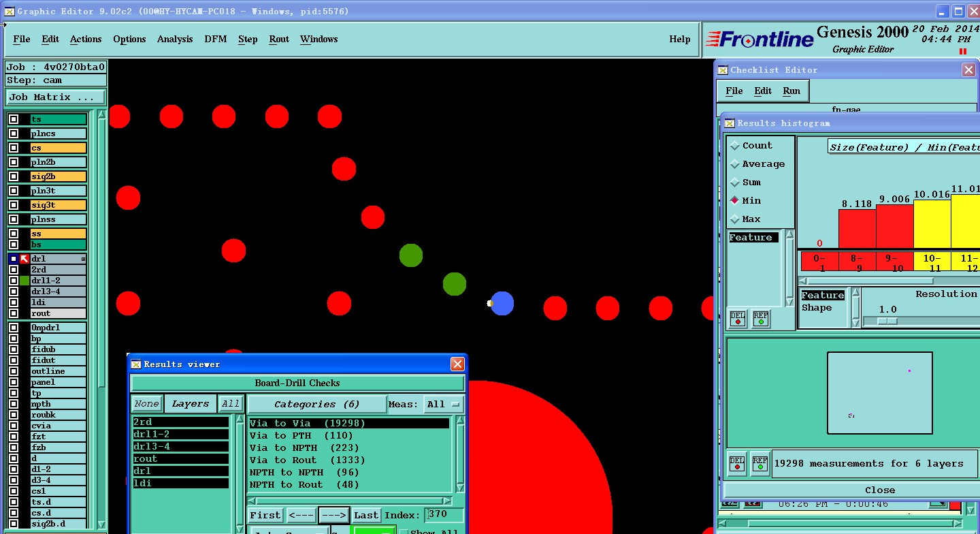Open the Checklist Editor window menu icon
Screen dimensions: 980x534
pos(723,70)
